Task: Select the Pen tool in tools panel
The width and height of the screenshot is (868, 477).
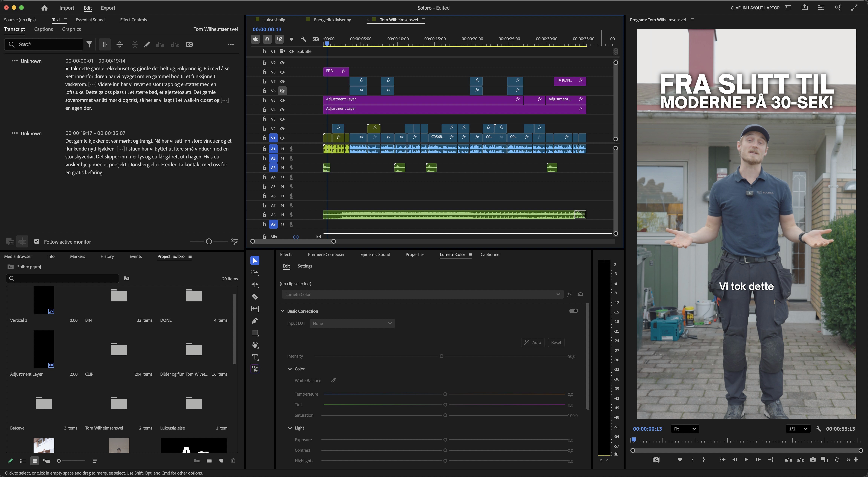Action: click(255, 321)
